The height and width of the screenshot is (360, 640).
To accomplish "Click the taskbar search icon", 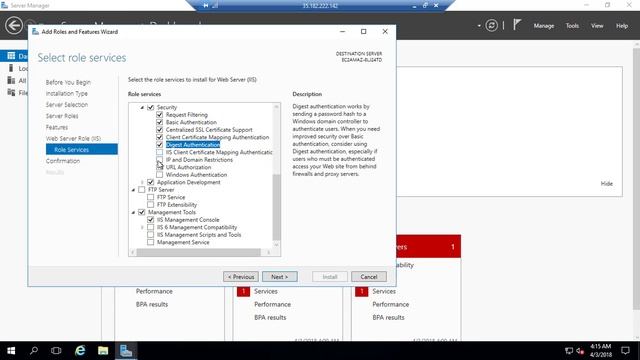I will click(34, 351).
